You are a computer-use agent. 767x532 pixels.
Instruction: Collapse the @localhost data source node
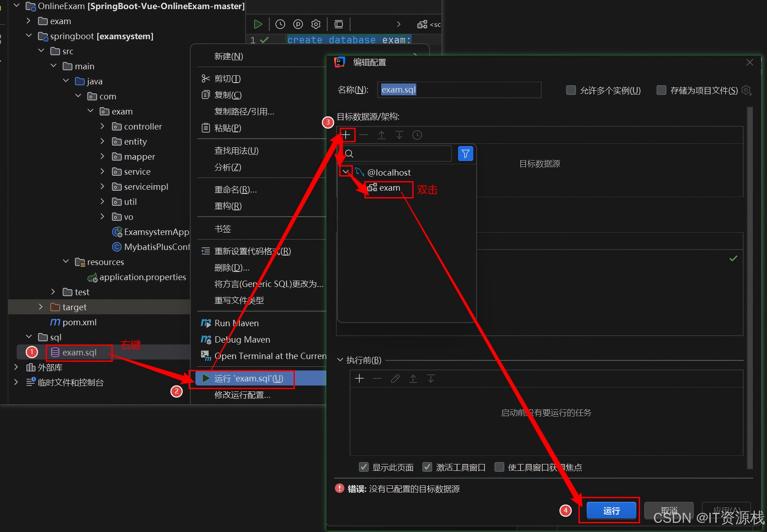[346, 172]
